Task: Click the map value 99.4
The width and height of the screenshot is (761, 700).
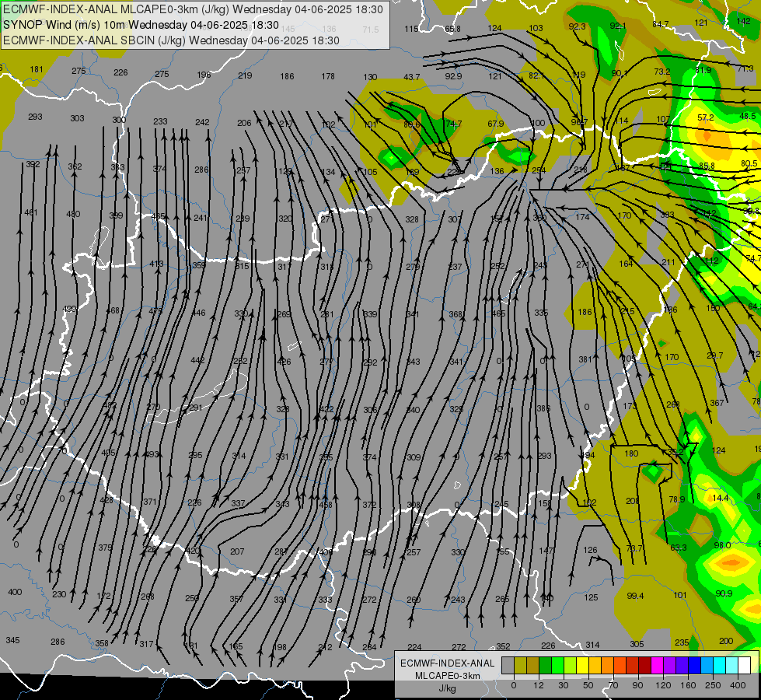Action: pyautogui.click(x=635, y=596)
